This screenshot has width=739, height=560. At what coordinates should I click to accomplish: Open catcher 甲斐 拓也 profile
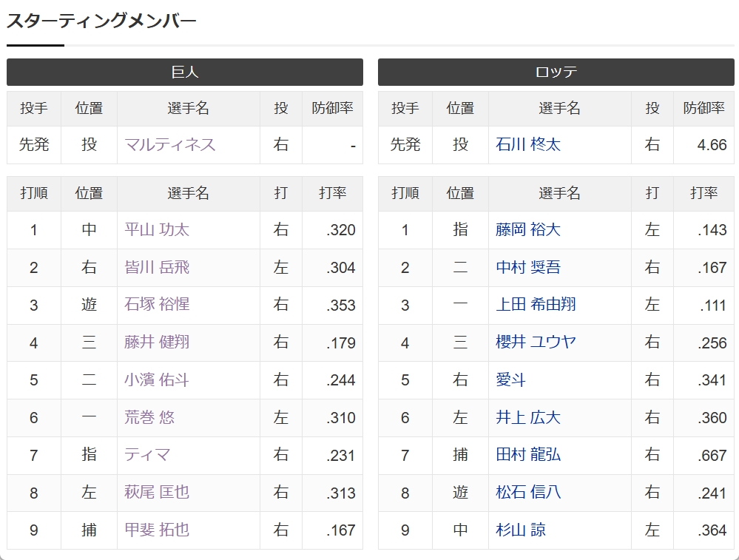coord(157,530)
